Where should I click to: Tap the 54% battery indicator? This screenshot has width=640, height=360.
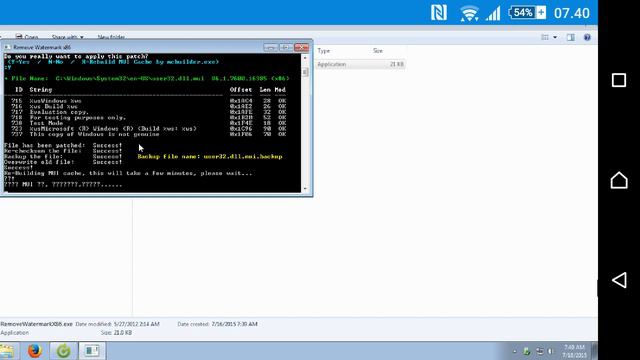pos(527,13)
